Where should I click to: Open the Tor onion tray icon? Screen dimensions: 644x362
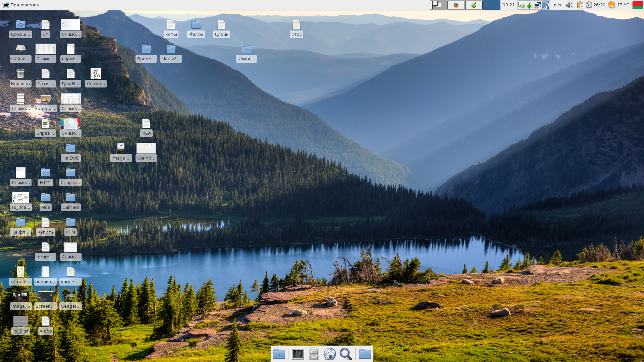pyautogui.click(x=529, y=5)
